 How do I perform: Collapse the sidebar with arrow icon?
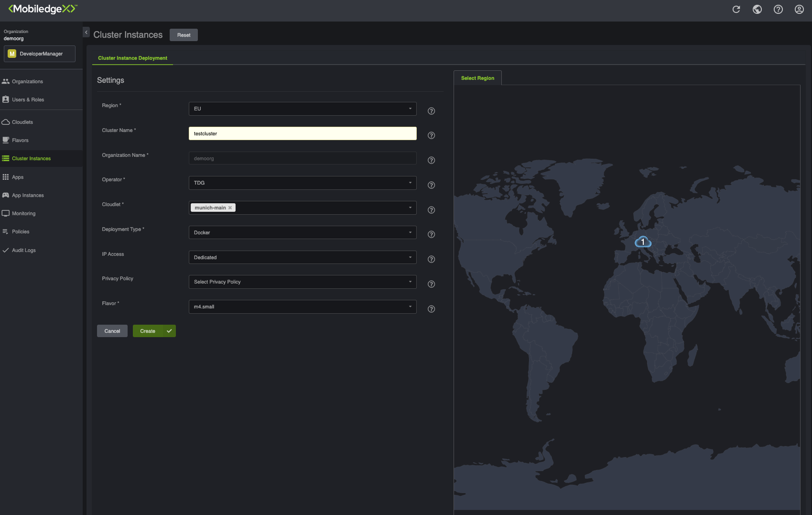(x=86, y=32)
